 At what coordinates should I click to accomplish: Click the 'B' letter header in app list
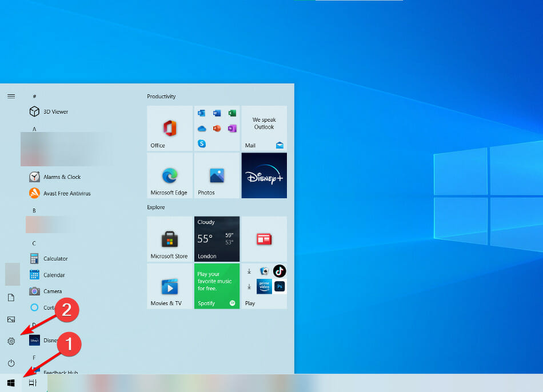[x=34, y=210]
